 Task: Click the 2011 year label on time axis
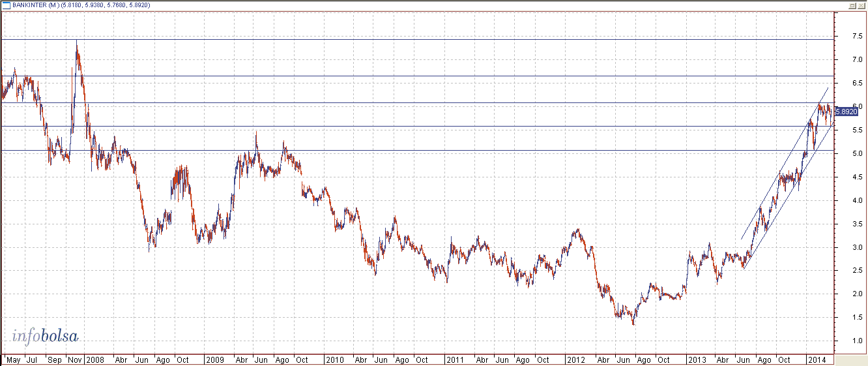pyautogui.click(x=455, y=359)
